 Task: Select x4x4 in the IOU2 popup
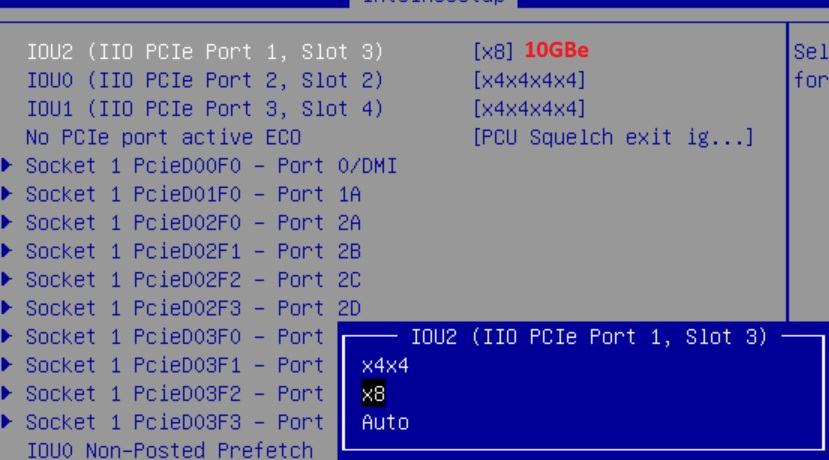point(385,366)
